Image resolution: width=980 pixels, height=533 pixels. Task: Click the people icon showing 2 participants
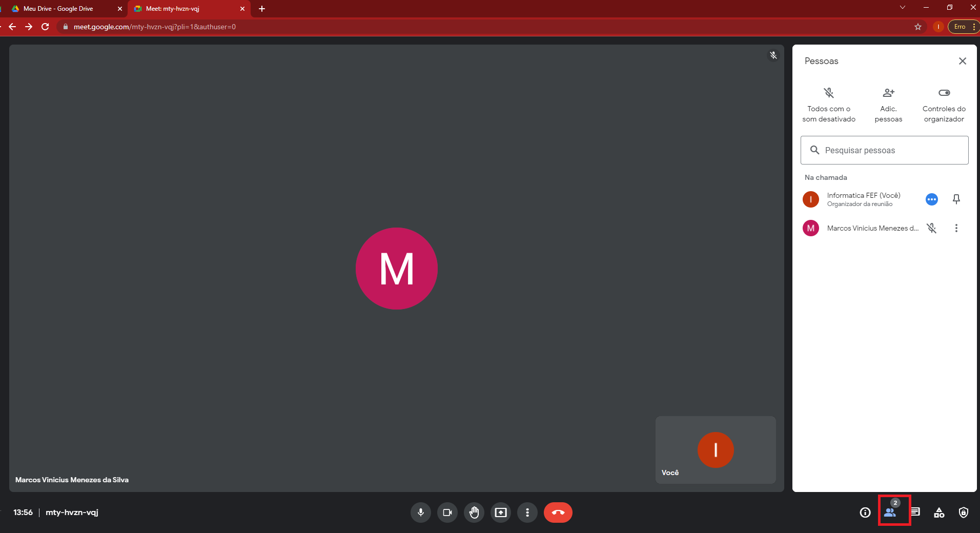pos(890,511)
